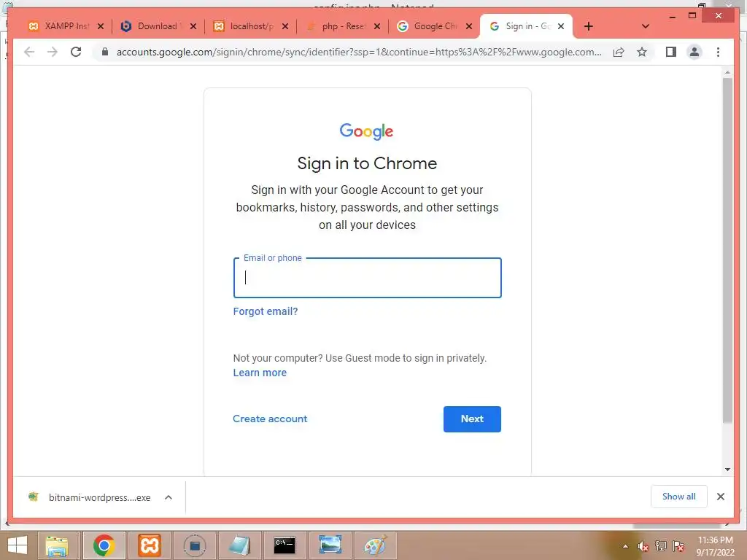The image size is (747, 560).
Task: Open the Chrome taskbar icon
Action: [104, 545]
